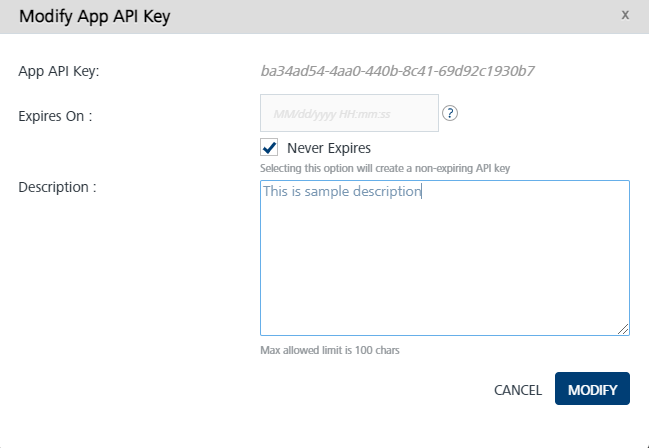Place cursor in 'This is sample description' text
The image size is (649, 448).
[342, 191]
